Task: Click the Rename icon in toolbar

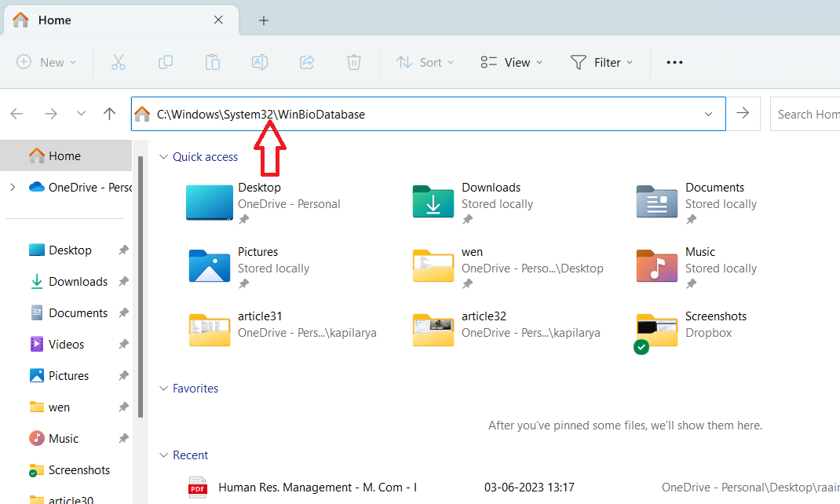Action: pos(260,62)
